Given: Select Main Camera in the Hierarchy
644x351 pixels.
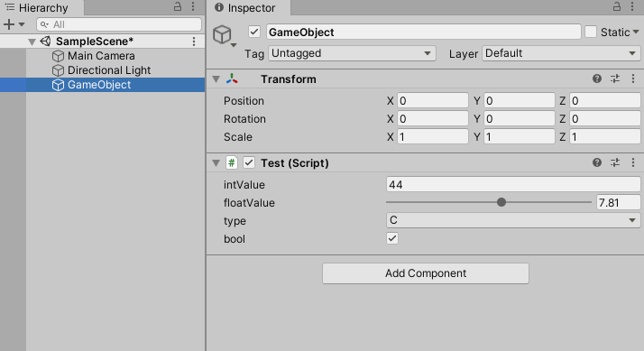Looking at the screenshot, I should (101, 56).
